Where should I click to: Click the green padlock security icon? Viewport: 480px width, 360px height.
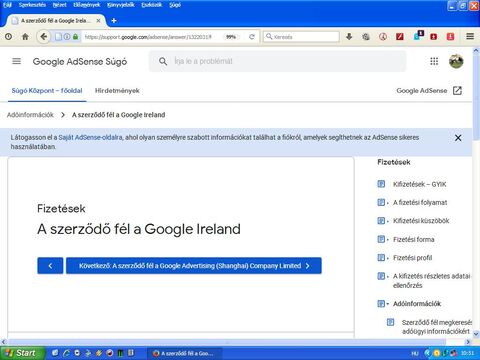pos(75,37)
